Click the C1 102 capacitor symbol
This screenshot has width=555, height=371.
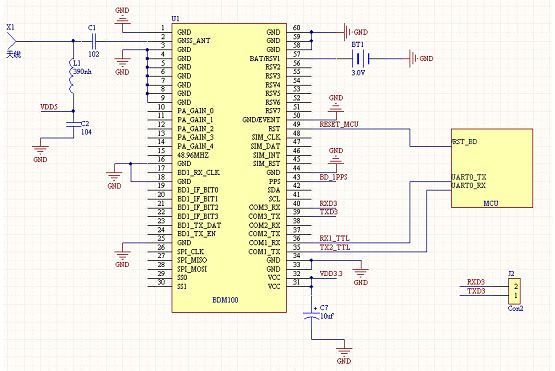click(94, 41)
